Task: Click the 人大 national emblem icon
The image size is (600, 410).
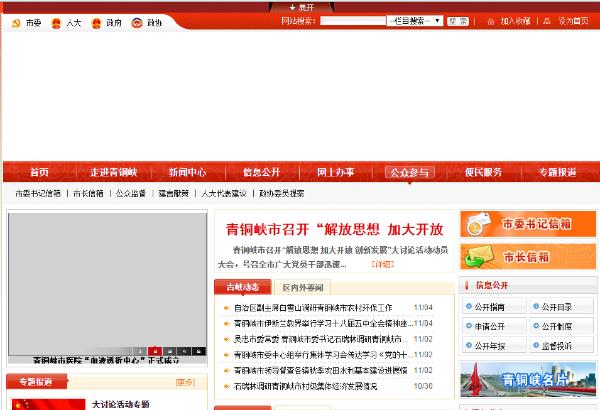Action: (x=56, y=21)
